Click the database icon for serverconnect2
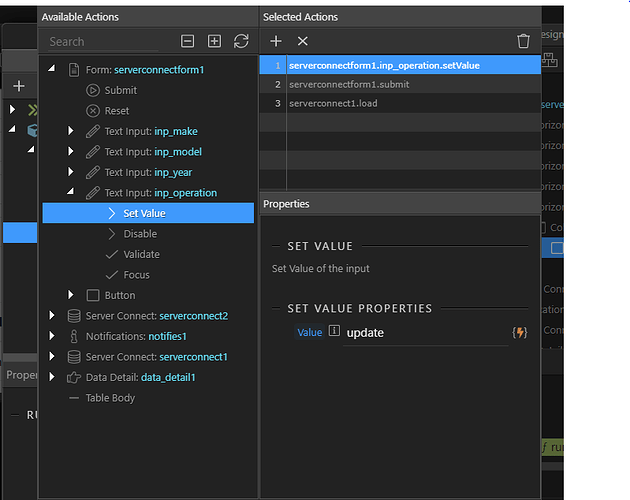Screen dimensions: 630x500 point(74,316)
